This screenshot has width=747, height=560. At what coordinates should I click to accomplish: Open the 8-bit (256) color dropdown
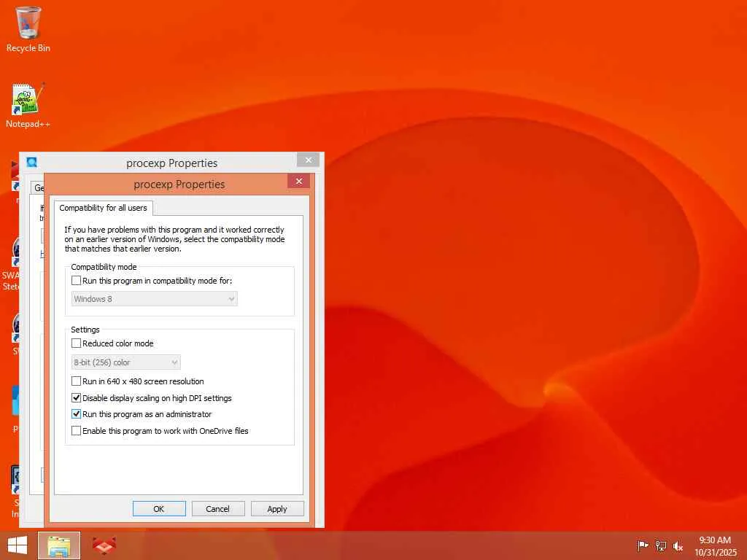click(125, 362)
